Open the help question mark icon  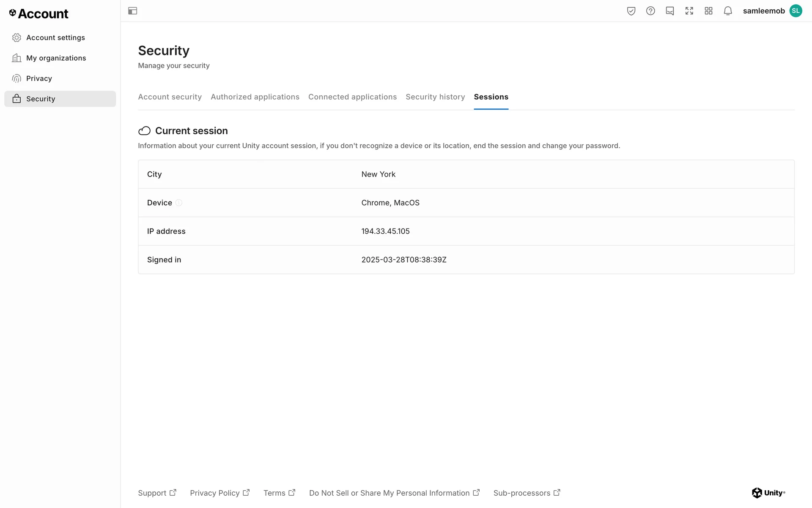click(650, 11)
